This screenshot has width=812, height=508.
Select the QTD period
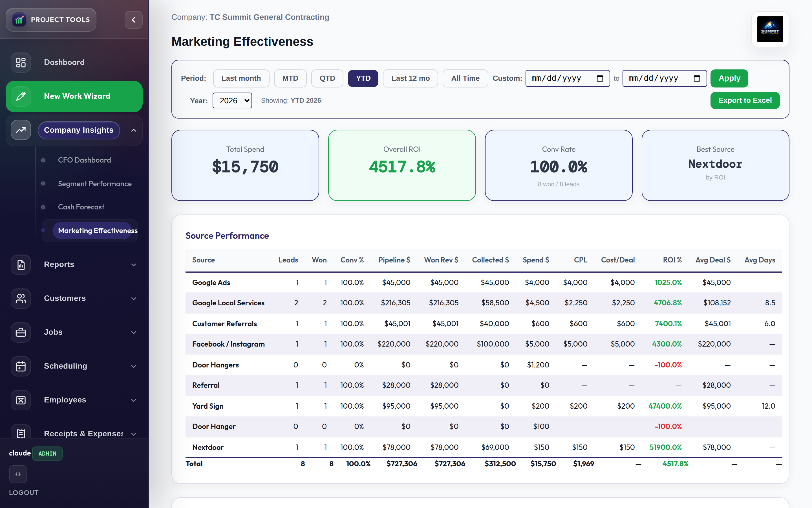click(327, 78)
